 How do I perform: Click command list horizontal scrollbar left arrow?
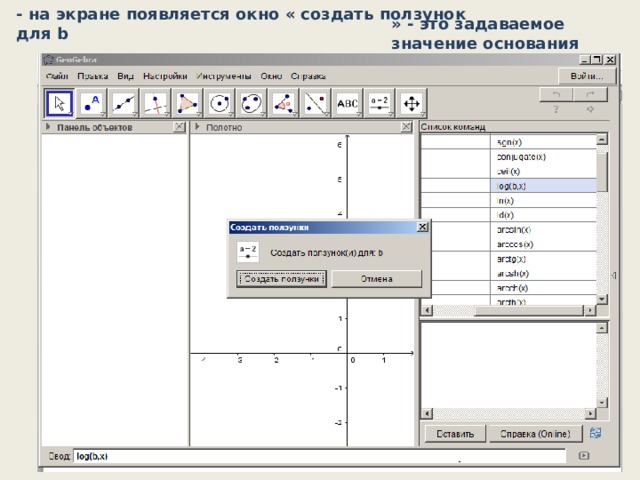click(x=427, y=310)
